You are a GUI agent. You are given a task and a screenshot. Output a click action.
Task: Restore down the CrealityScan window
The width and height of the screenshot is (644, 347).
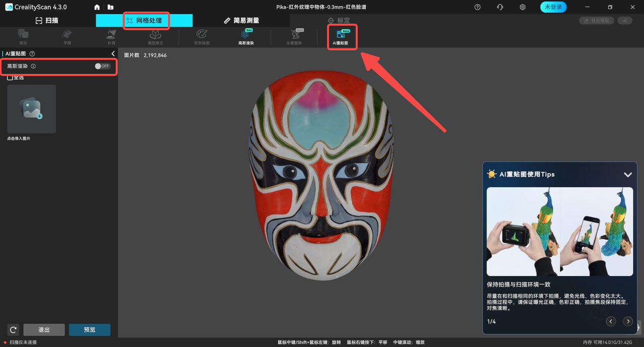tap(610, 7)
